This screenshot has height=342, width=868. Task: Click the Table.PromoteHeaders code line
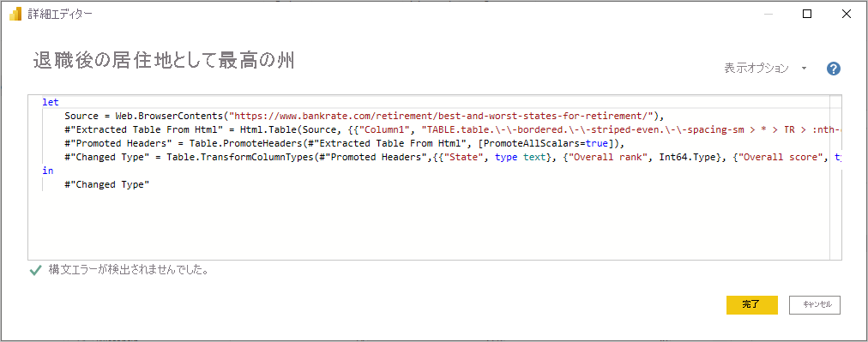344,143
